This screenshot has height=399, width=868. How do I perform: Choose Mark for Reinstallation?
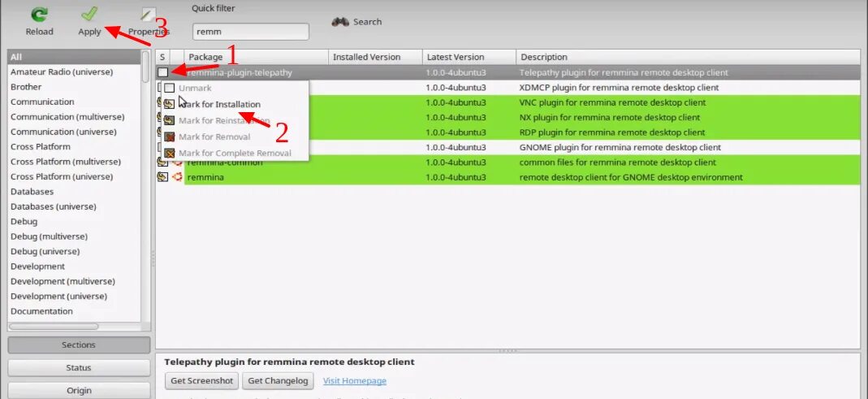click(x=234, y=120)
